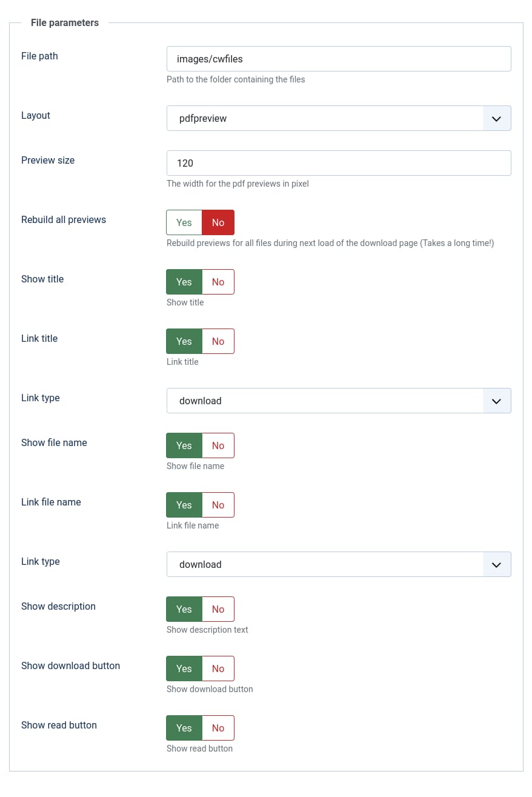Set Link file name to No
This screenshot has height=797, width=532.
point(218,505)
